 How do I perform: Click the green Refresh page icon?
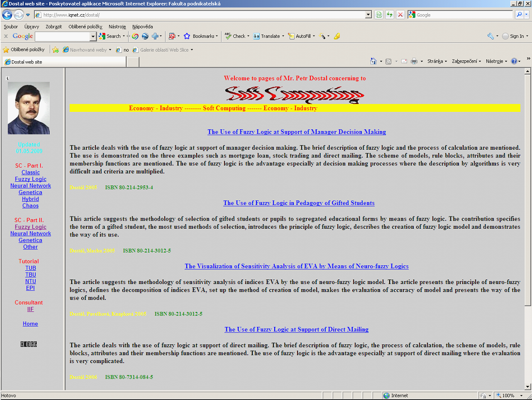click(x=389, y=15)
